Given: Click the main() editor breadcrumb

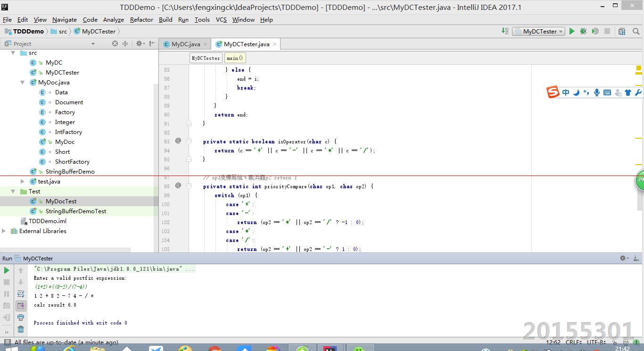Looking at the screenshot, I should coord(235,58).
